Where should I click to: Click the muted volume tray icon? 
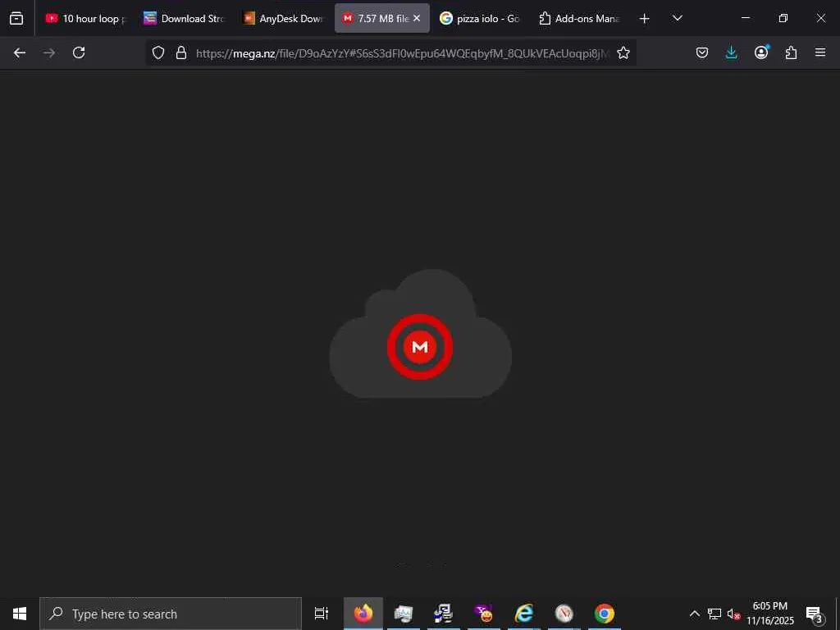pos(733,614)
